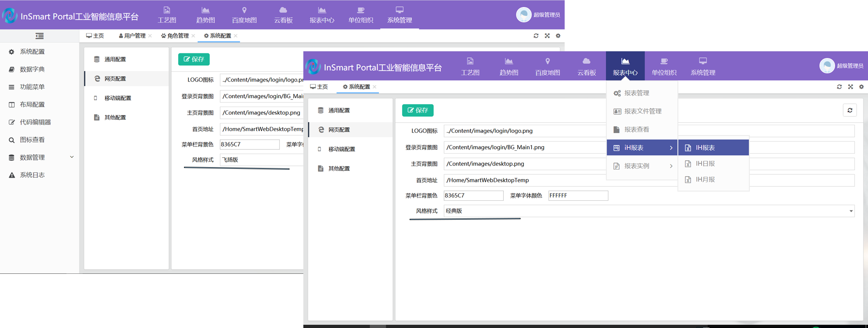Image resolution: width=868 pixels, height=328 pixels.
Task: Click the front window's 菜单栏背景色 field 8365C7
Action: pos(473,195)
